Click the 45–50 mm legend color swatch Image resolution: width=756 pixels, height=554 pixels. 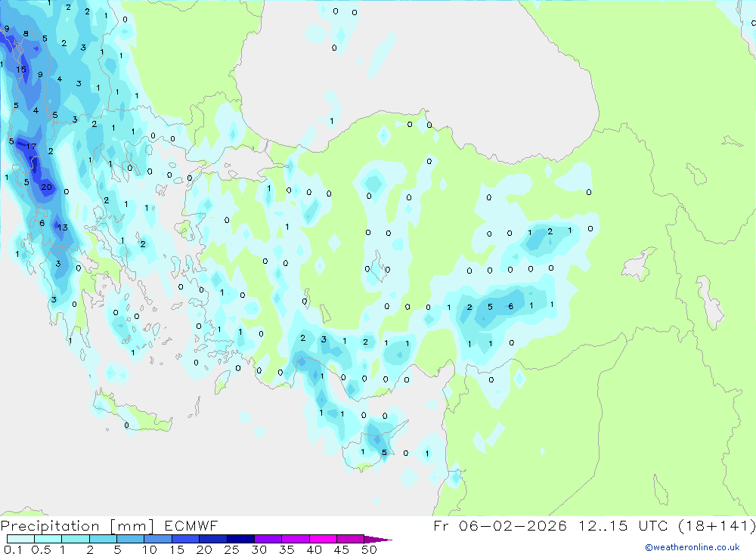click(350, 539)
